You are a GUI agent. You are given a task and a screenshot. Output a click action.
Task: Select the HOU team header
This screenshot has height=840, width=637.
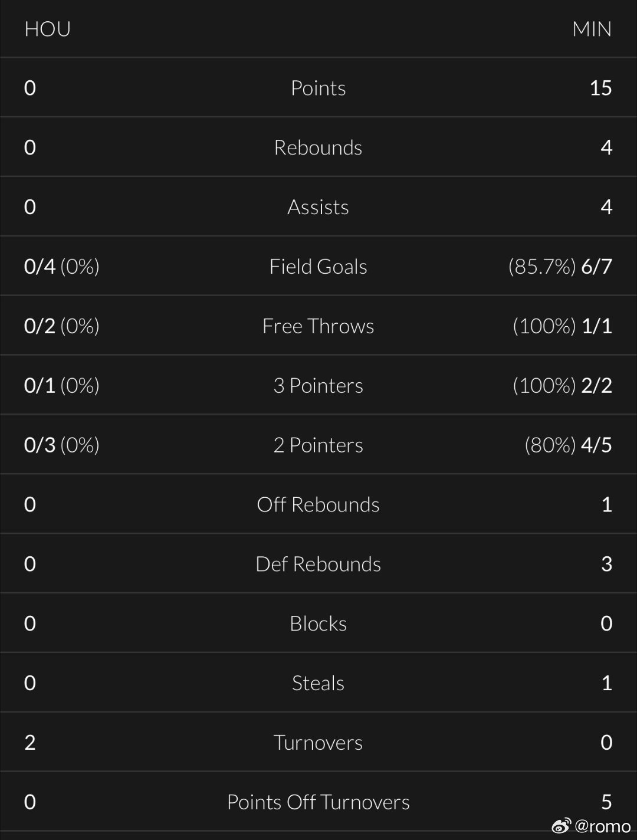coord(47,29)
